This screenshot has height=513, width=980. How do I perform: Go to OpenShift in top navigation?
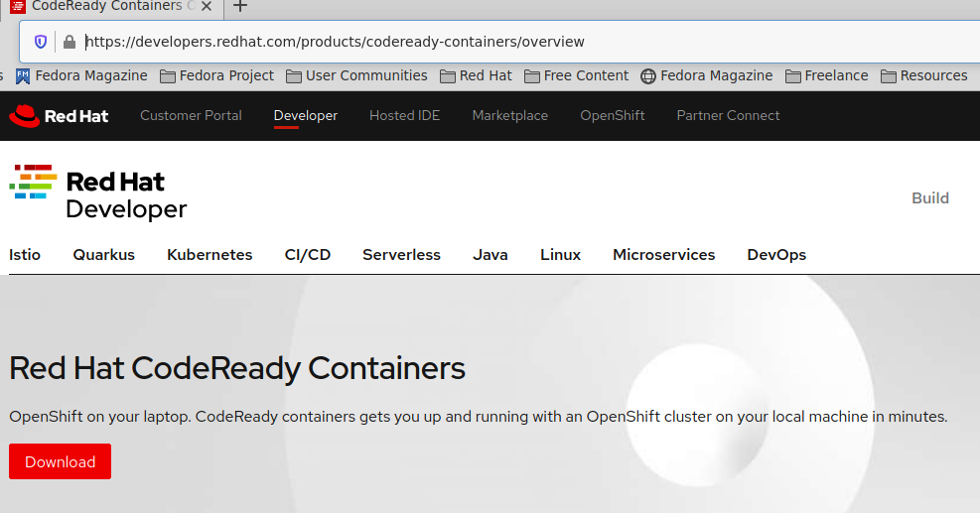612,115
